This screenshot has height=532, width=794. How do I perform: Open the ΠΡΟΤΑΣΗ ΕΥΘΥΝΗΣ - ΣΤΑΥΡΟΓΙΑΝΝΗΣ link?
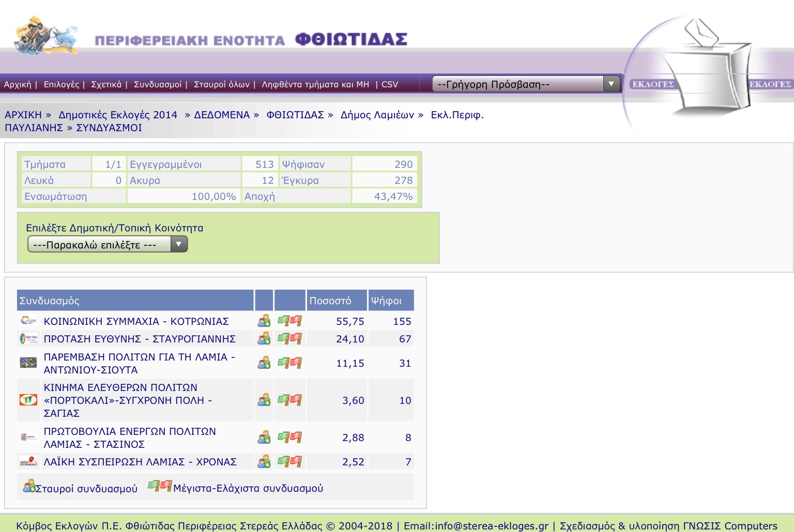point(140,339)
